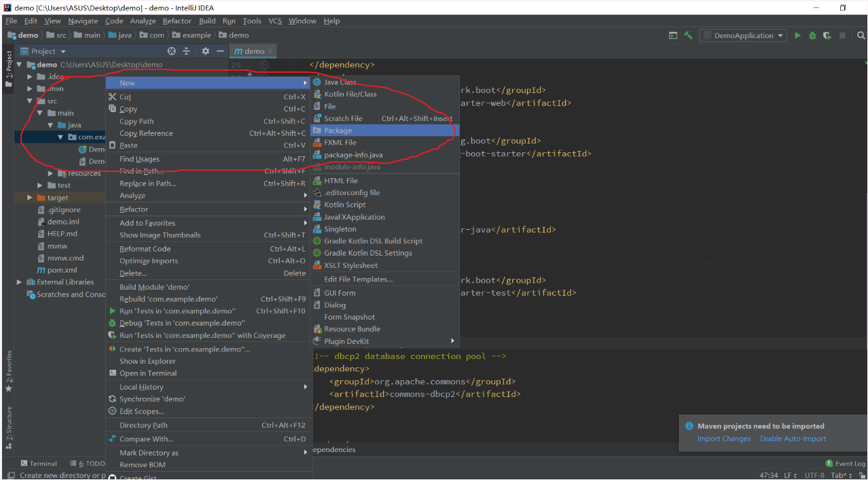
Task: Click the HELP.md file
Action: [57, 233]
